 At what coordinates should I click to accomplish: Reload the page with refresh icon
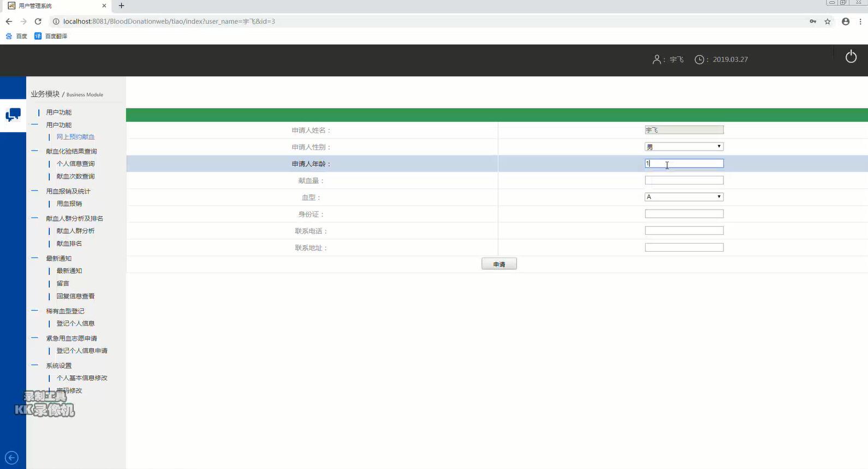coord(38,21)
